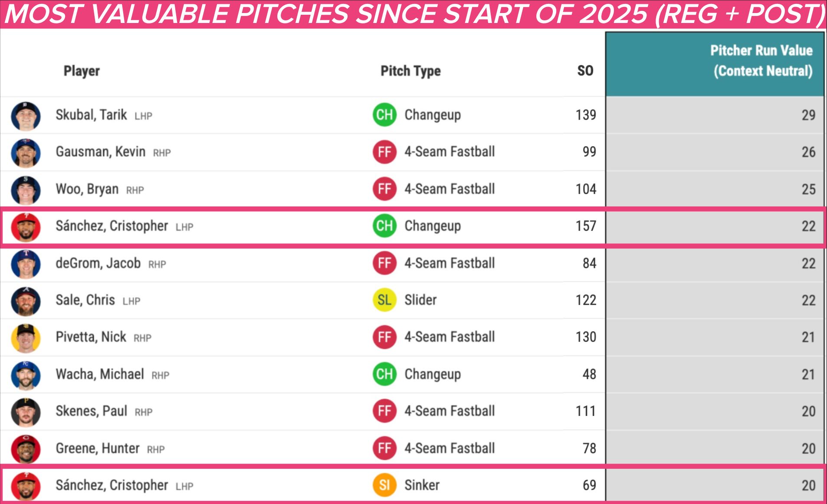Click the red FF icon in Gausman's row
This screenshot has height=504, width=827.
point(384,152)
